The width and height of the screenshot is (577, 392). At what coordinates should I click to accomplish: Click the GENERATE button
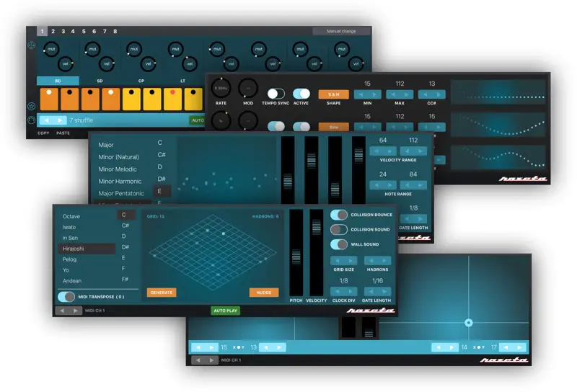(161, 293)
